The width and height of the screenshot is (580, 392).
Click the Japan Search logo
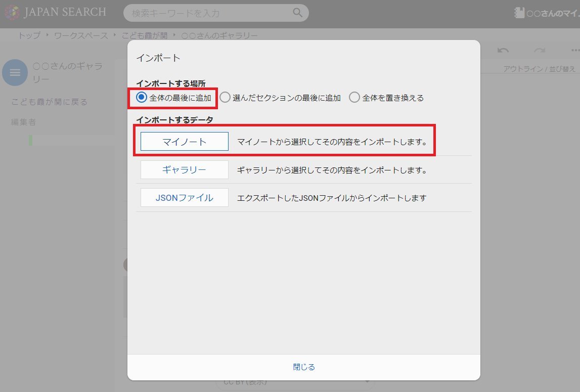click(x=56, y=13)
